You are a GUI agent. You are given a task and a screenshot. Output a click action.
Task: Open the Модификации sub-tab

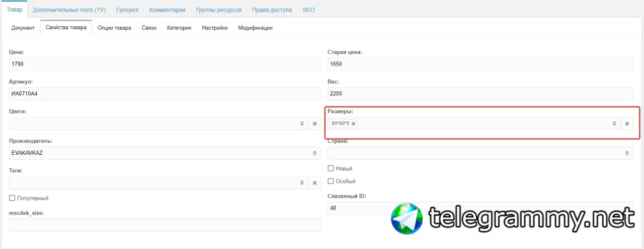(255, 28)
